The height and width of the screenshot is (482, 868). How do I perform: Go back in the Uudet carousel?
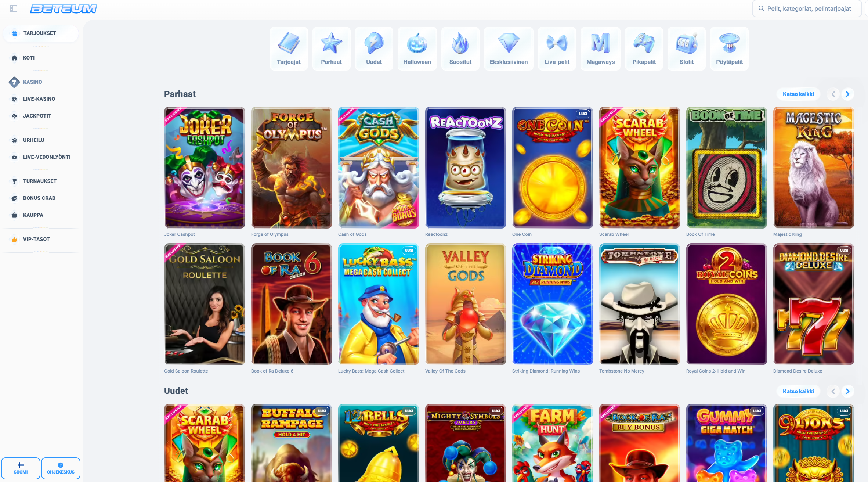coord(833,391)
